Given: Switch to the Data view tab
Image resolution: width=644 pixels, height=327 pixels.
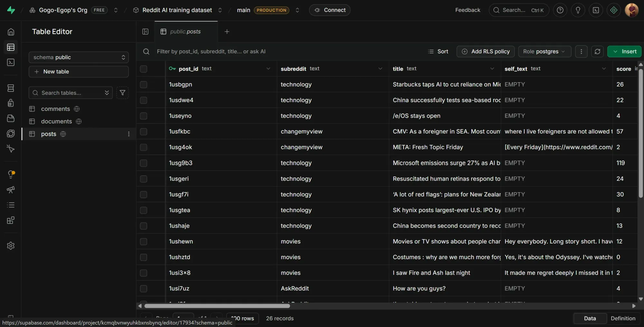Looking at the screenshot, I should coord(590,318).
